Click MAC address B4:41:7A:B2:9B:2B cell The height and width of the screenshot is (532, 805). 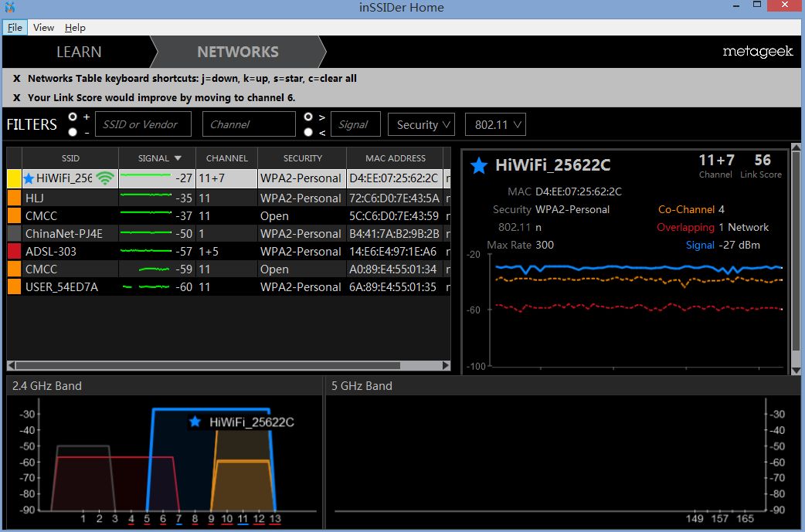click(x=394, y=233)
